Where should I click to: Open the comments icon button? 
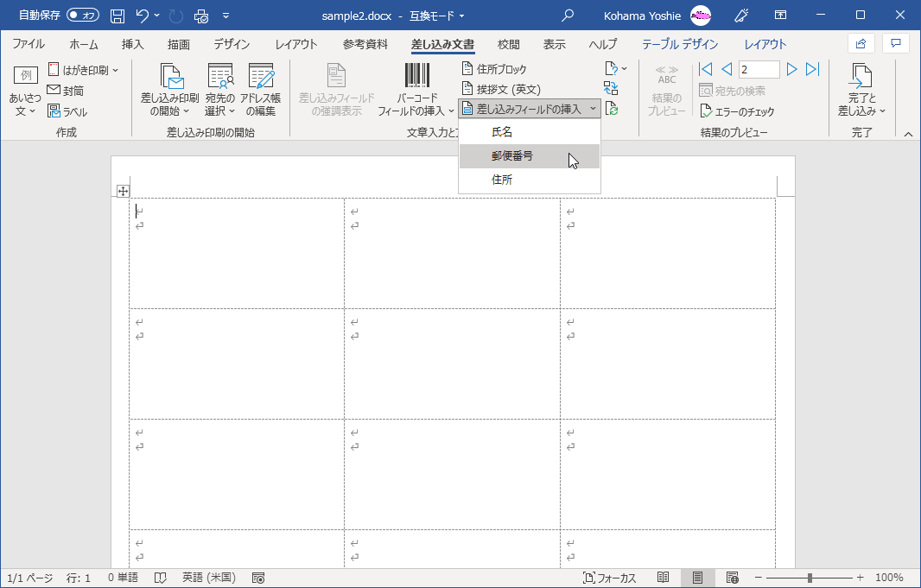tap(896, 43)
